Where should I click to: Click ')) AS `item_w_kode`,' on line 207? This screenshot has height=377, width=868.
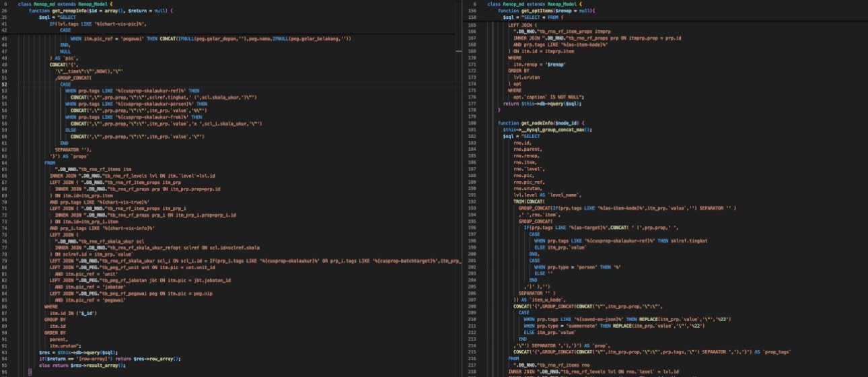point(539,300)
